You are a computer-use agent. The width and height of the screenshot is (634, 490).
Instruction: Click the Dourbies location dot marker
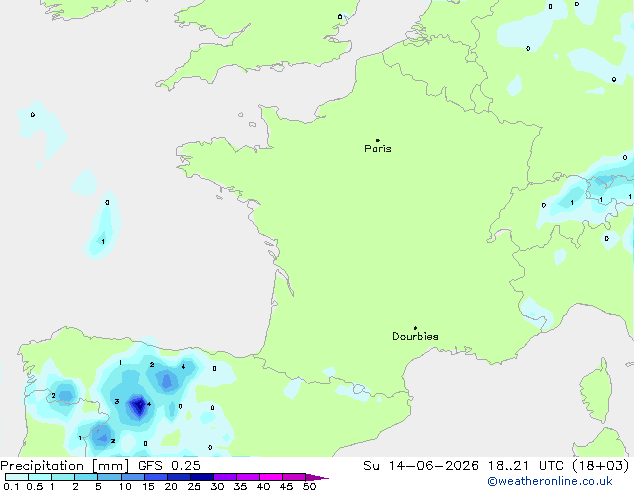415,328
